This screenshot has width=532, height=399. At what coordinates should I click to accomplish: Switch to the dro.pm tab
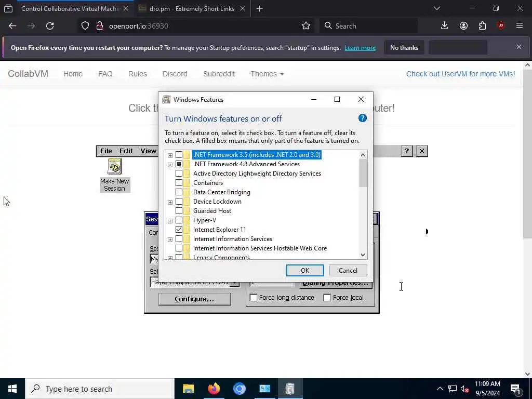(x=192, y=9)
